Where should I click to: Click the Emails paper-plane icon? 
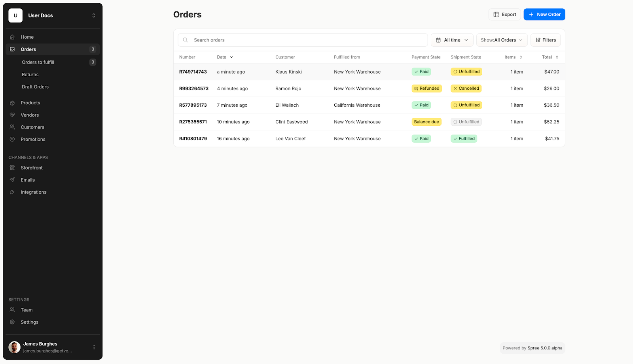pos(12,180)
